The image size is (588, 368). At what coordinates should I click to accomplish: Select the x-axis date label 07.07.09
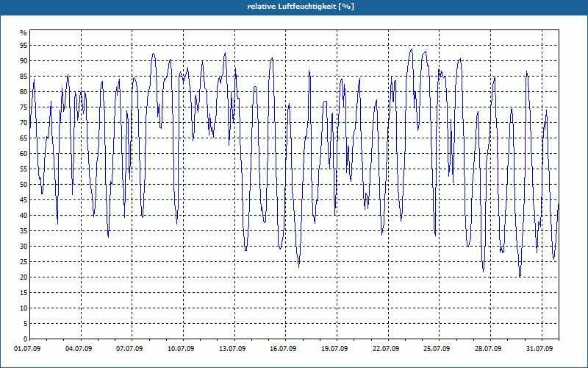pyautogui.click(x=129, y=349)
